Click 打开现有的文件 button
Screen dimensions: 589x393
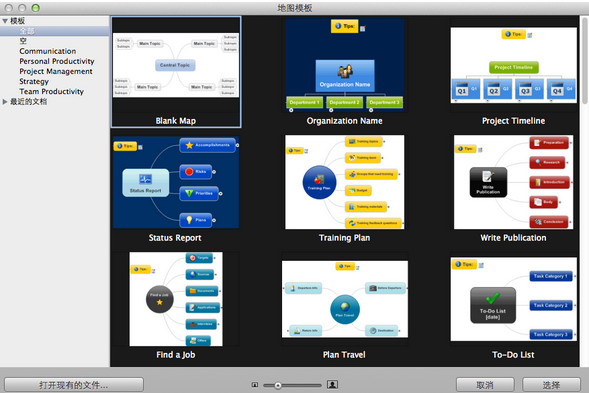74,385
